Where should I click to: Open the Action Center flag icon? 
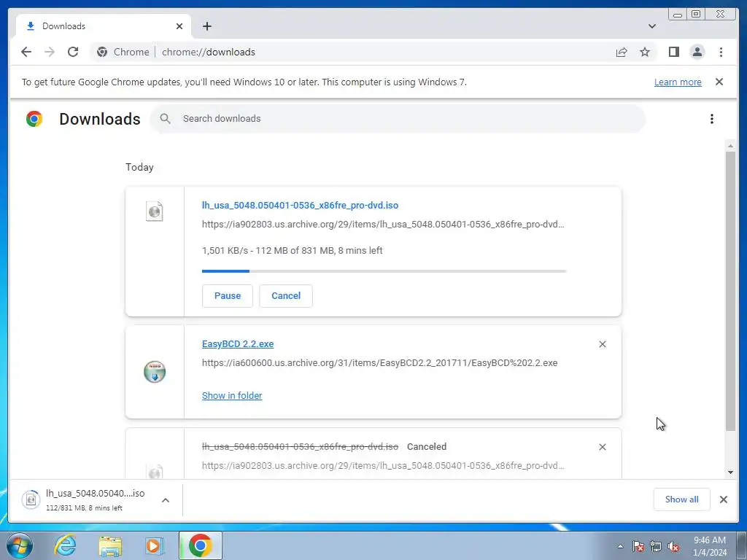(x=638, y=546)
